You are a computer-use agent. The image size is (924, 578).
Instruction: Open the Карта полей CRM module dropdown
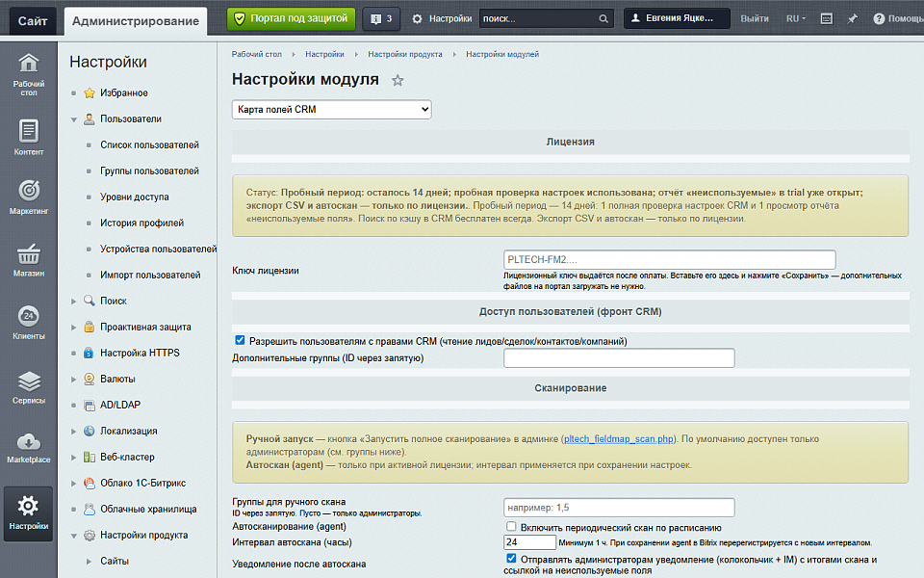pyautogui.click(x=332, y=109)
